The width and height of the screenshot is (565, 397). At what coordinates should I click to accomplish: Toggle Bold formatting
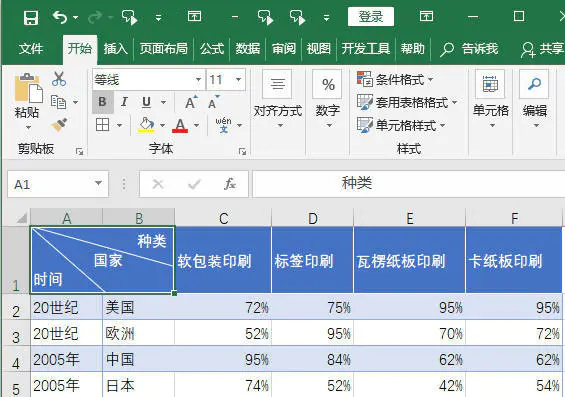(103, 102)
